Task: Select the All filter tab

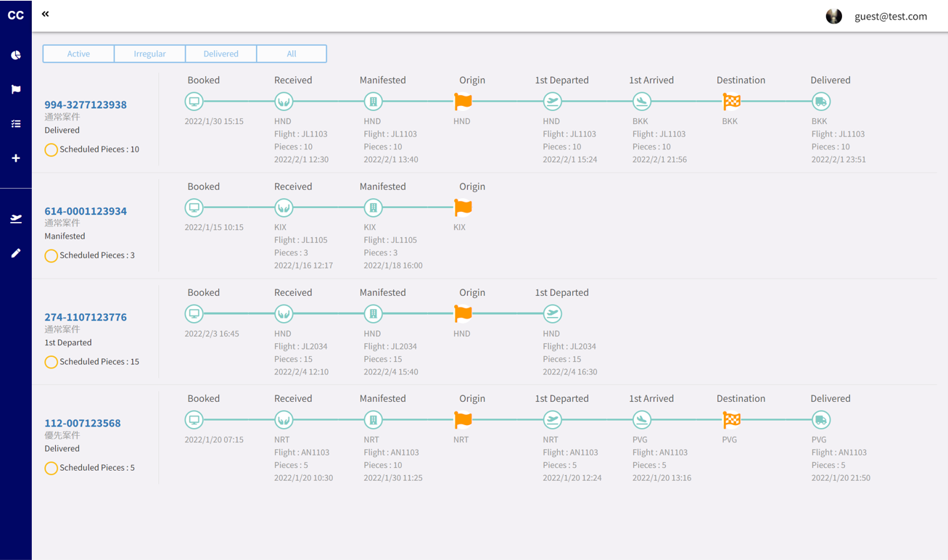Action: [291, 54]
